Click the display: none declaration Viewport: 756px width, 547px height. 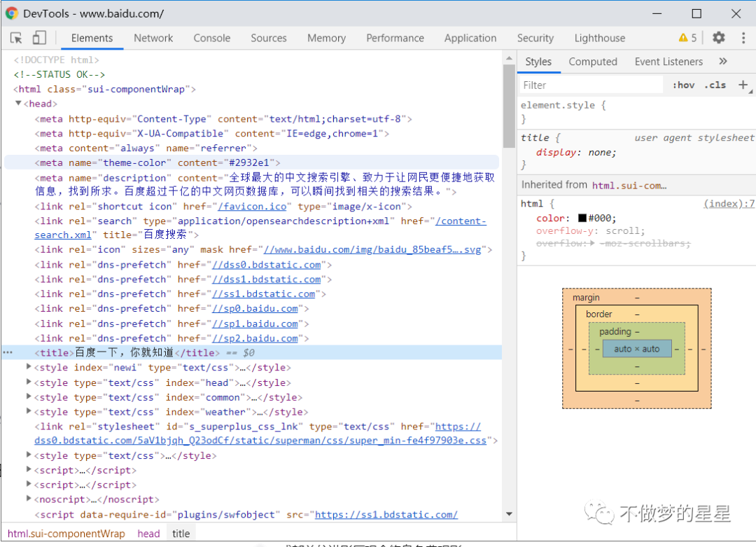[576, 153]
